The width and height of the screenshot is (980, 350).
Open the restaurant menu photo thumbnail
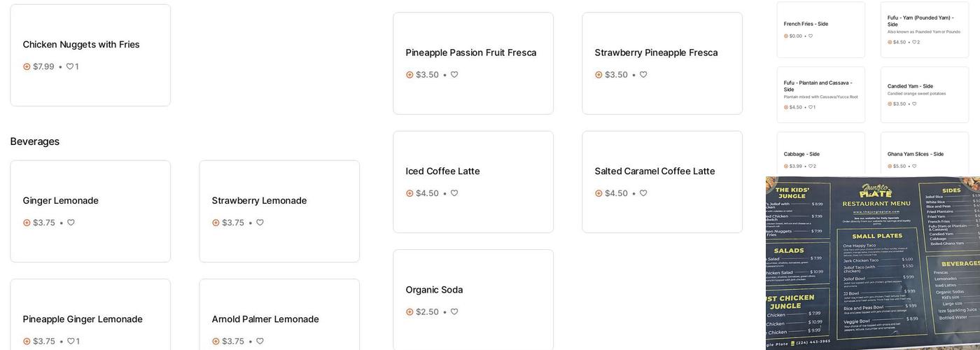point(872,262)
